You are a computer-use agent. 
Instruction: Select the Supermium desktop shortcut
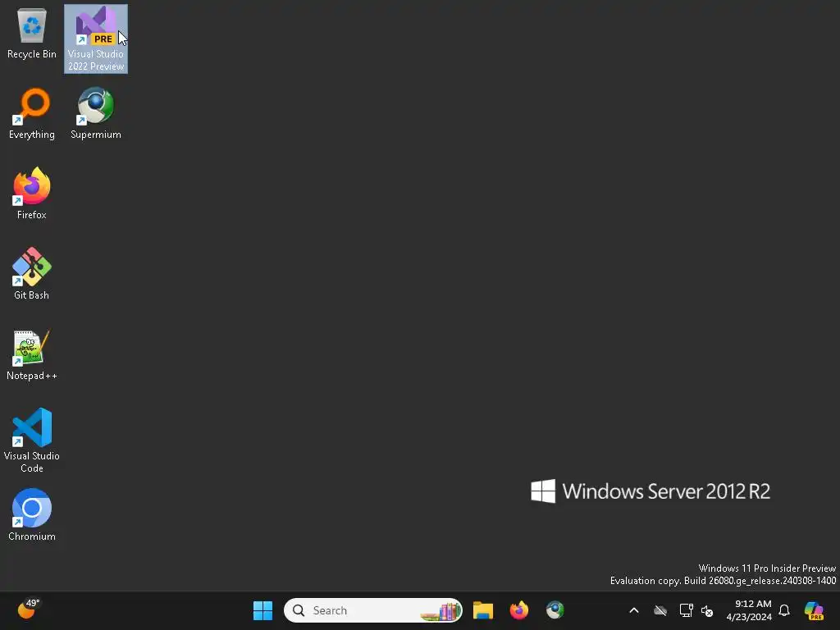(x=96, y=114)
